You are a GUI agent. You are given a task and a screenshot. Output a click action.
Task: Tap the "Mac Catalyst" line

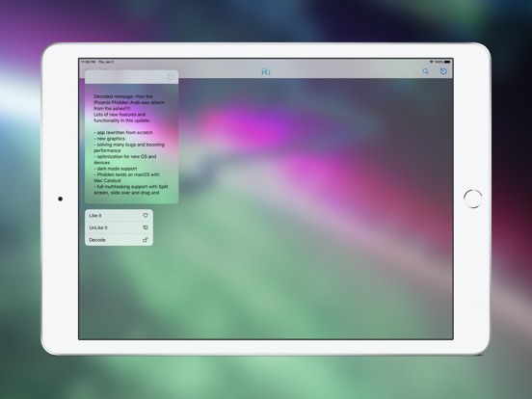tap(107, 180)
